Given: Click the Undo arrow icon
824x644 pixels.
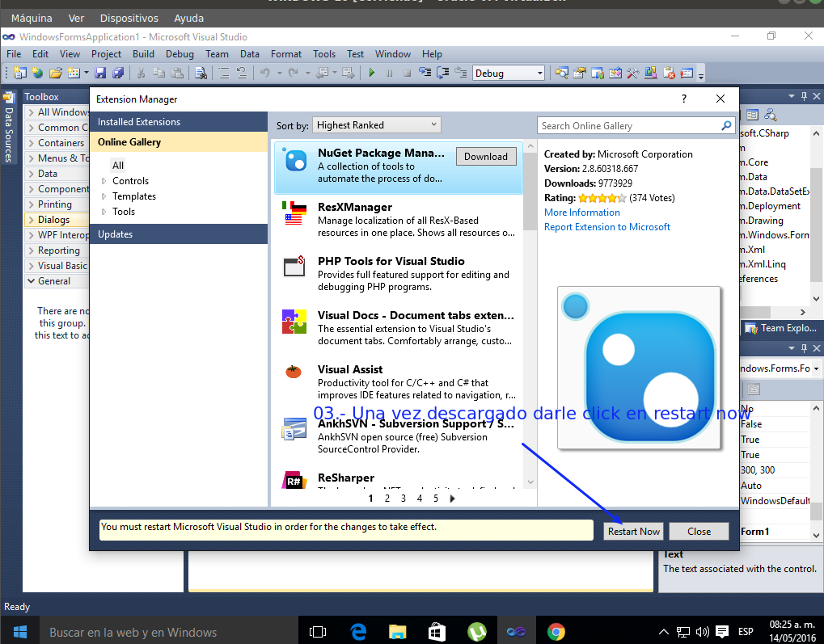Looking at the screenshot, I should (265, 73).
